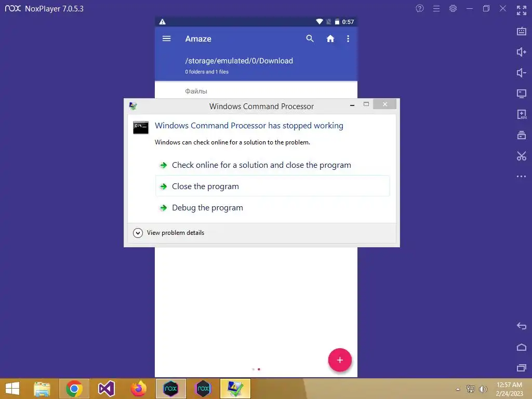Viewport: 532px width, 399px height.
Task: Take screenshot with scissors icon
Action: click(x=522, y=156)
